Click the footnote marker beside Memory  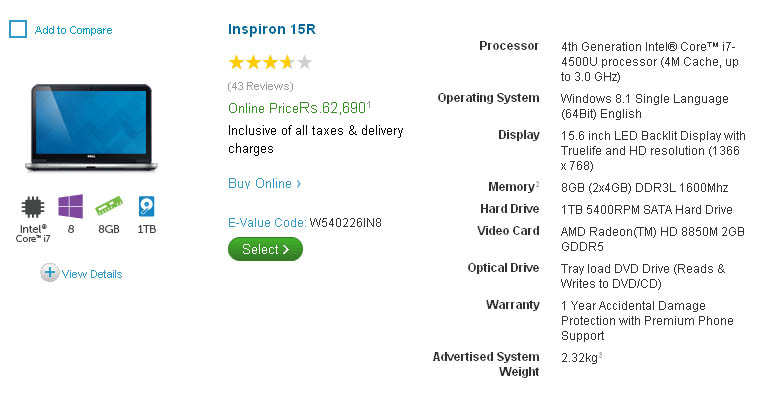537,184
